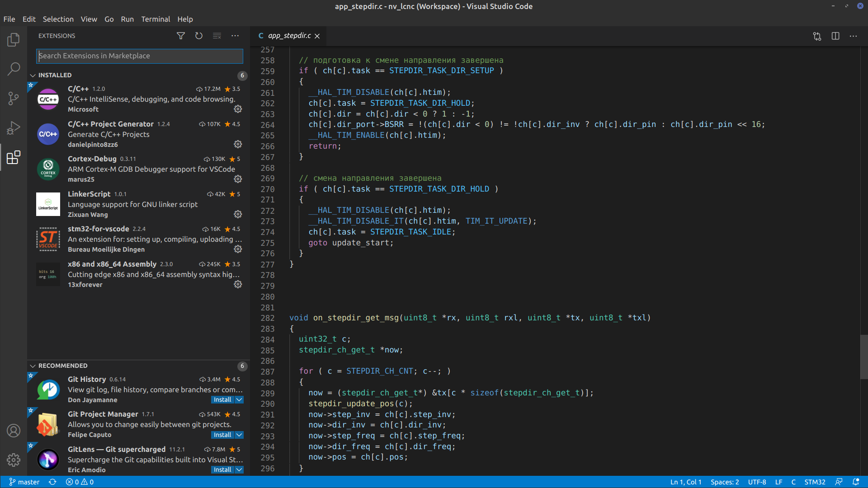This screenshot has width=868, height=488.
Task: Click the filter extensions funnel icon
Action: (180, 36)
